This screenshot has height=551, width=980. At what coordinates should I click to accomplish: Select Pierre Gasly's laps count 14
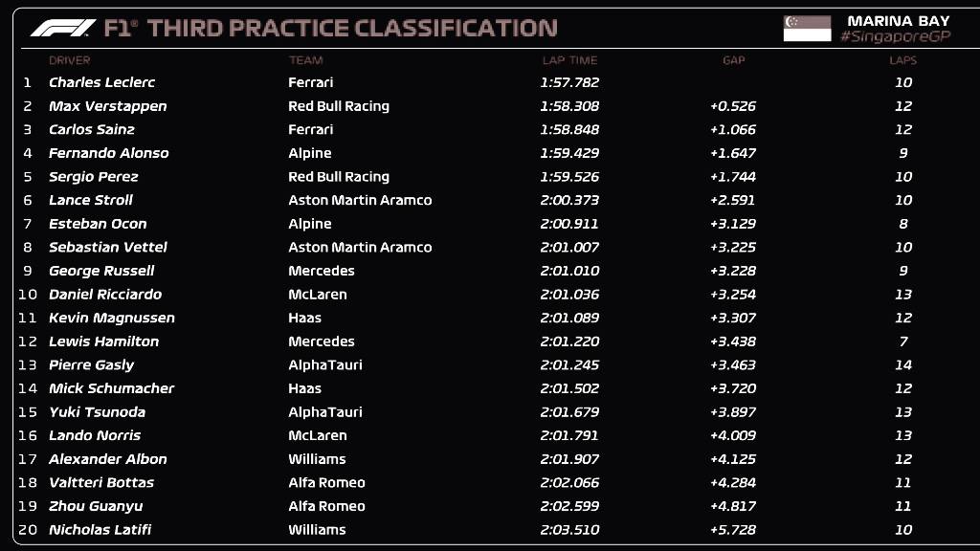pos(903,364)
